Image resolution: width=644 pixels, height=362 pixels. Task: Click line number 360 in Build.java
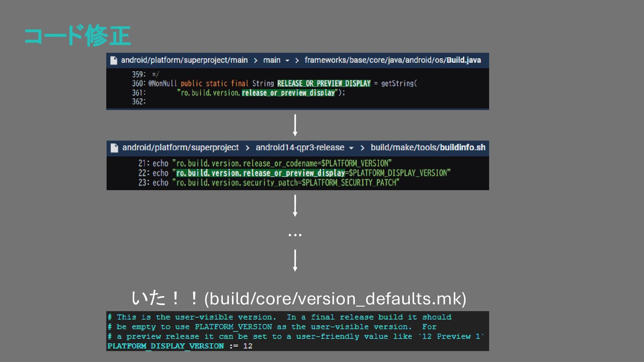[x=138, y=83]
